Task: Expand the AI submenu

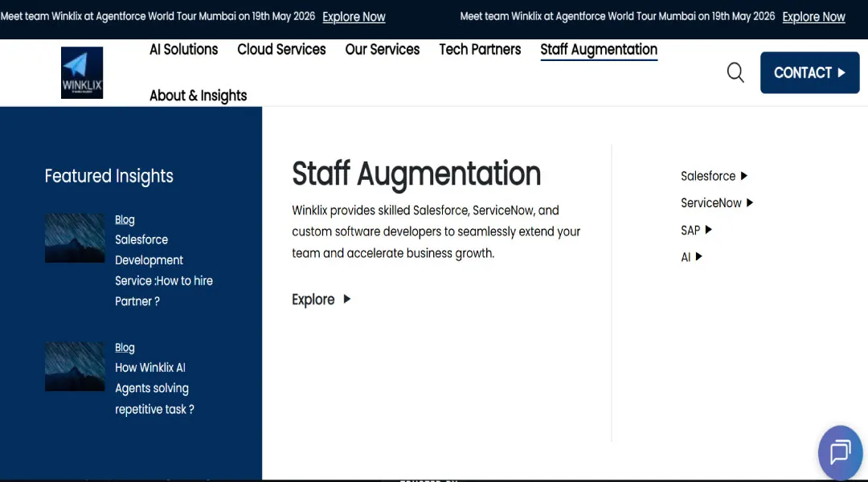Action: click(691, 257)
